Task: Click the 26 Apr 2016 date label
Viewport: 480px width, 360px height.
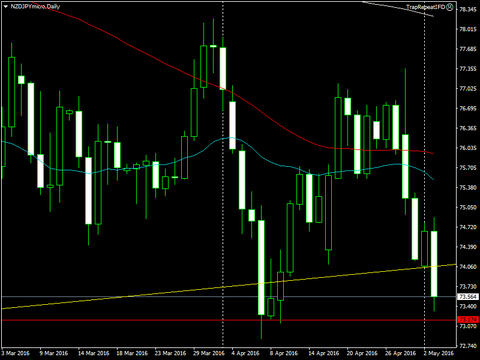Action: click(401, 353)
